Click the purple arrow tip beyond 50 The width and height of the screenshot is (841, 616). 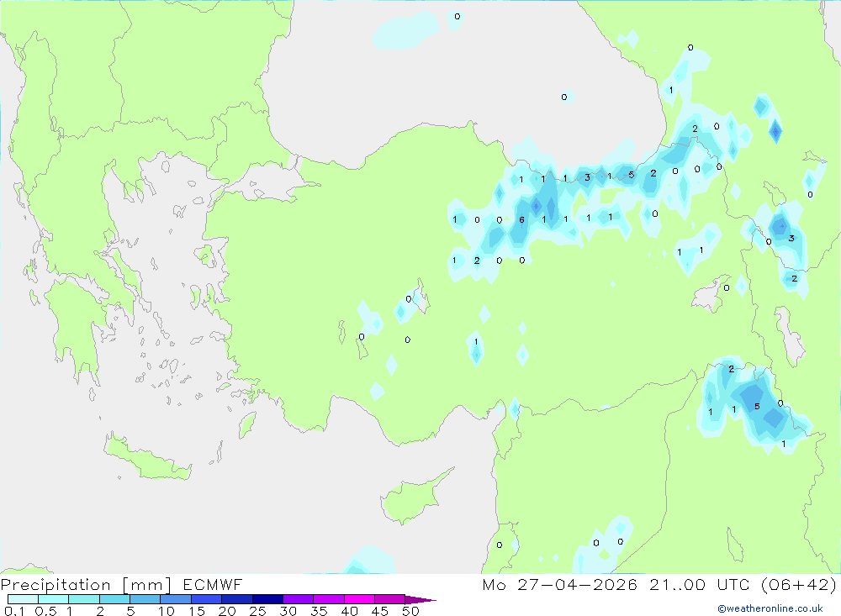coord(420,599)
